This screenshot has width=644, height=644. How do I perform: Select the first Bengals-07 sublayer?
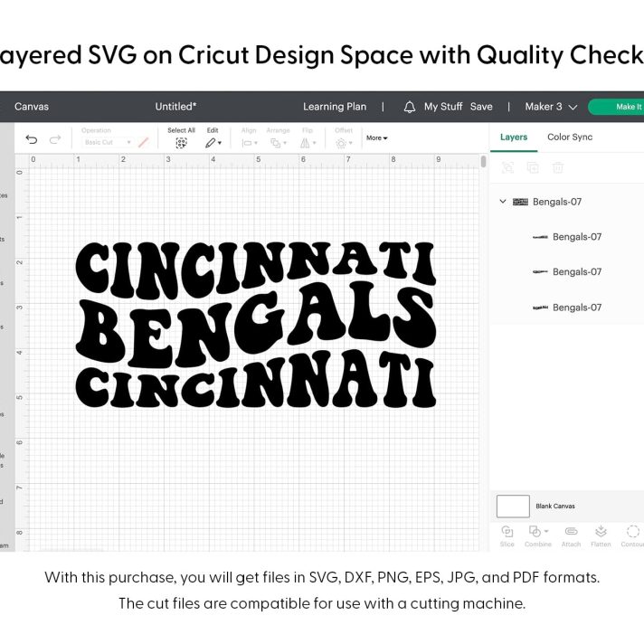tap(567, 237)
